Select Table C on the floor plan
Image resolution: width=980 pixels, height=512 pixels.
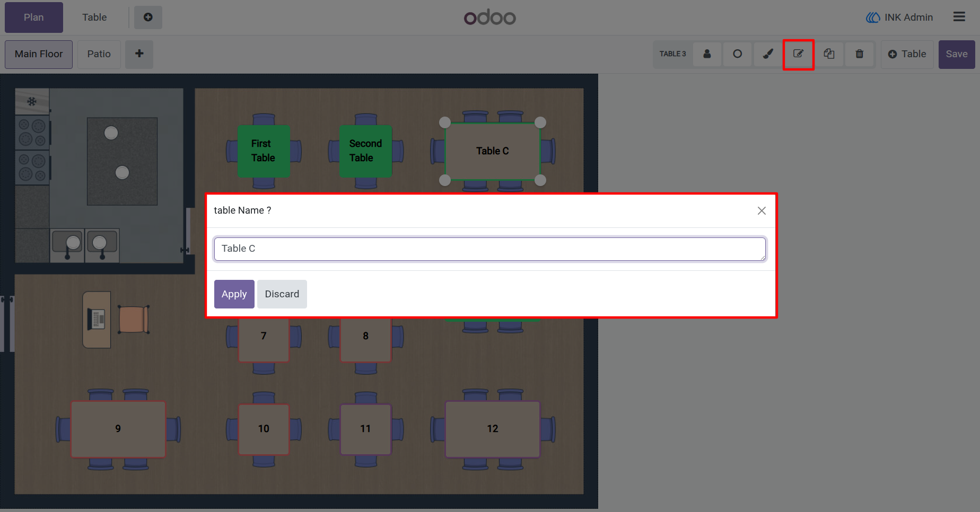click(493, 151)
